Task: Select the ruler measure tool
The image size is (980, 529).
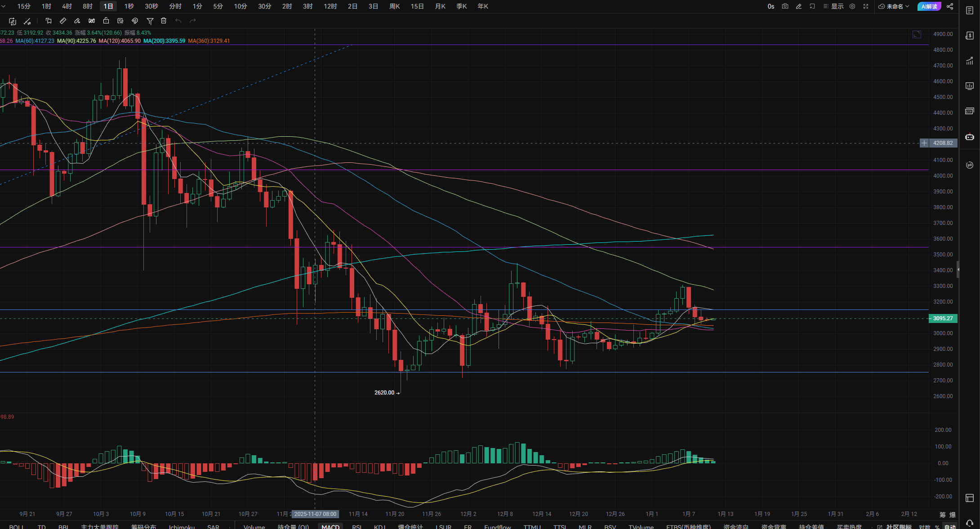Action: point(63,21)
